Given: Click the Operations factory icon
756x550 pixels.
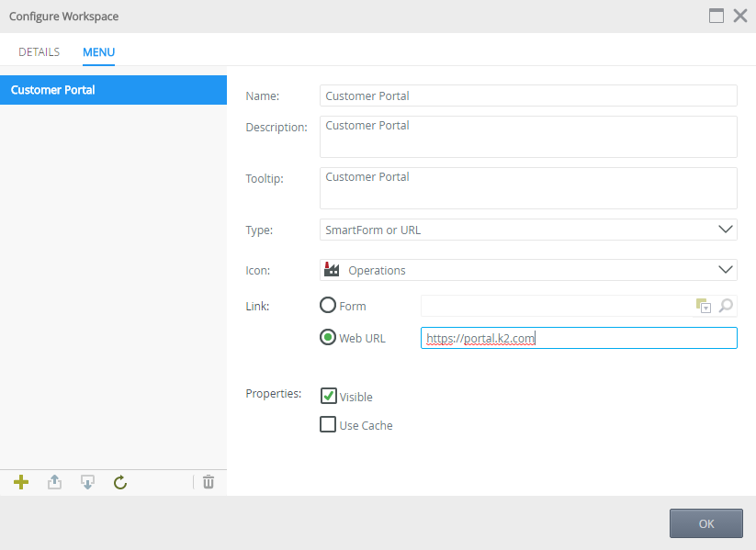Looking at the screenshot, I should click(x=333, y=270).
